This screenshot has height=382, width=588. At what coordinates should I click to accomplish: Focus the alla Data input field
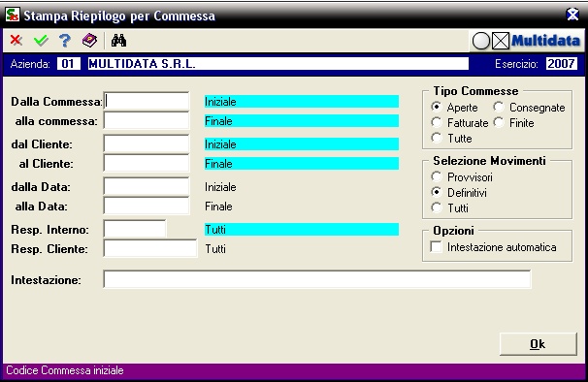click(147, 207)
